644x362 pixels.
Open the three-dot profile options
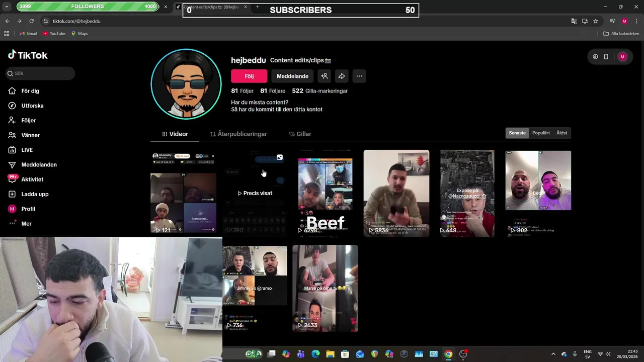pyautogui.click(x=359, y=76)
